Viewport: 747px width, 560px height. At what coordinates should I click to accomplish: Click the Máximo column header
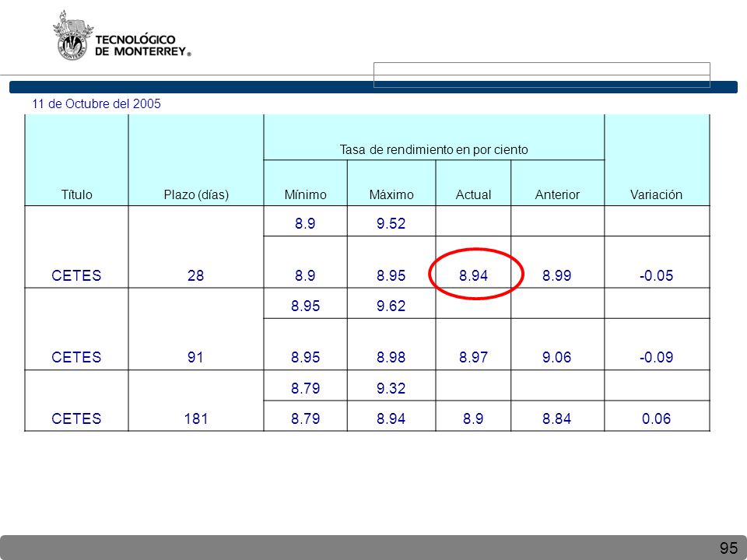coord(391,194)
